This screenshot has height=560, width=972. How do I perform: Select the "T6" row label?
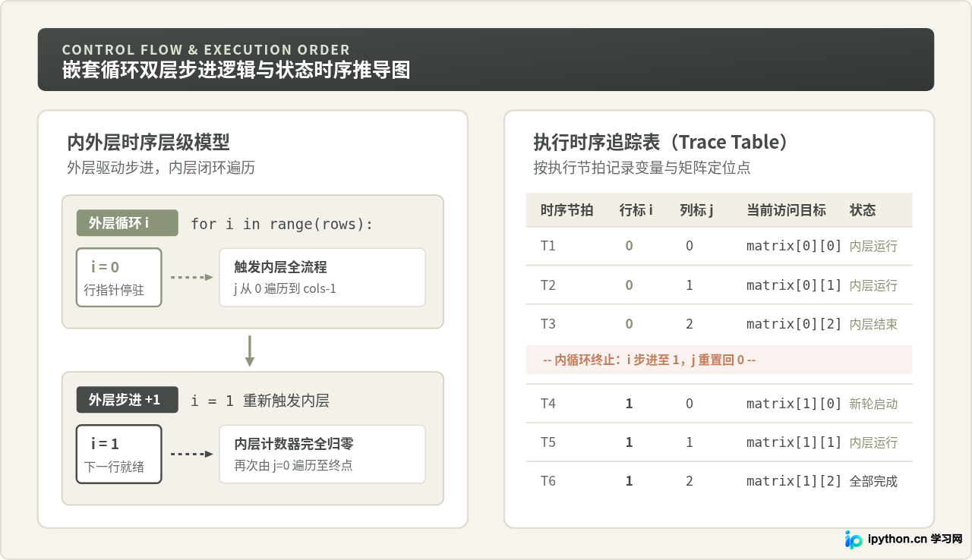pyautogui.click(x=548, y=481)
